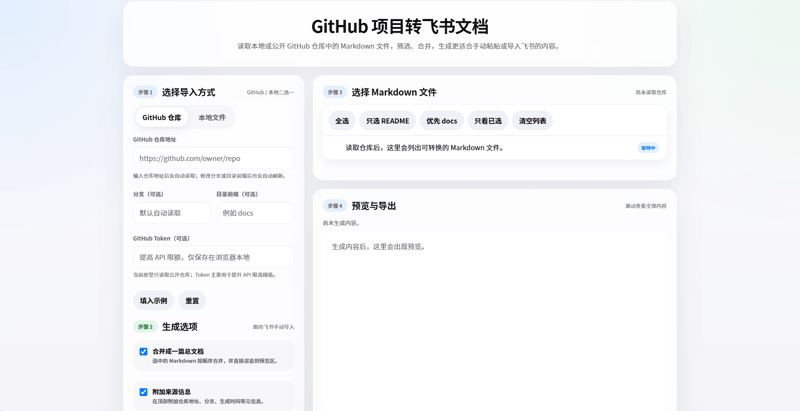800x411 pixels.
Task: Click the 步骤 3 step badge
Action: [x=335, y=92]
